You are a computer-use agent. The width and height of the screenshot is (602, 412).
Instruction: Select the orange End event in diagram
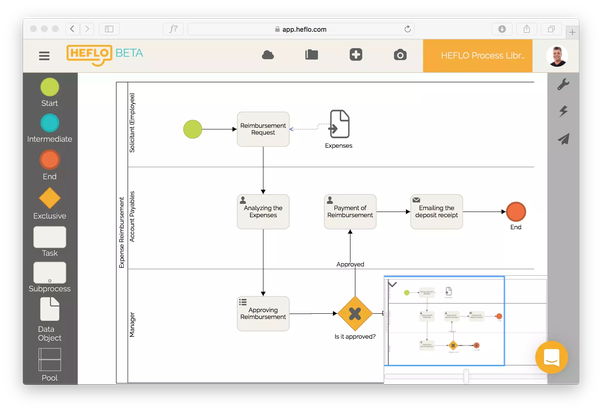(x=516, y=212)
